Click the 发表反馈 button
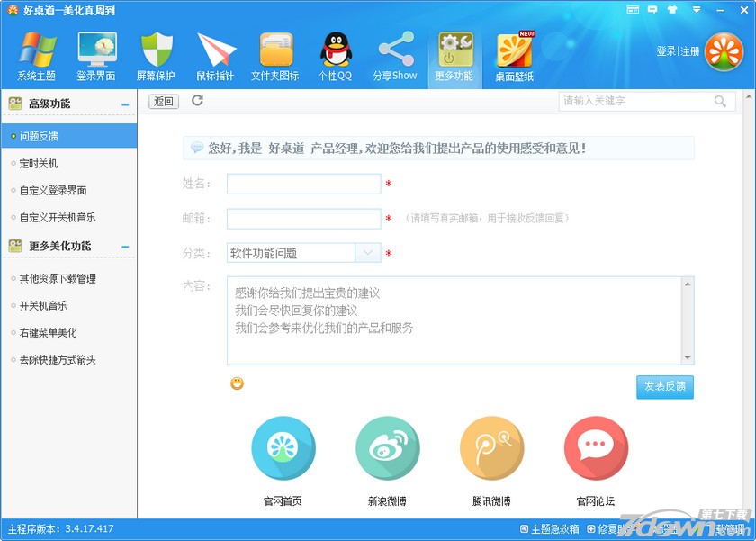 665,387
